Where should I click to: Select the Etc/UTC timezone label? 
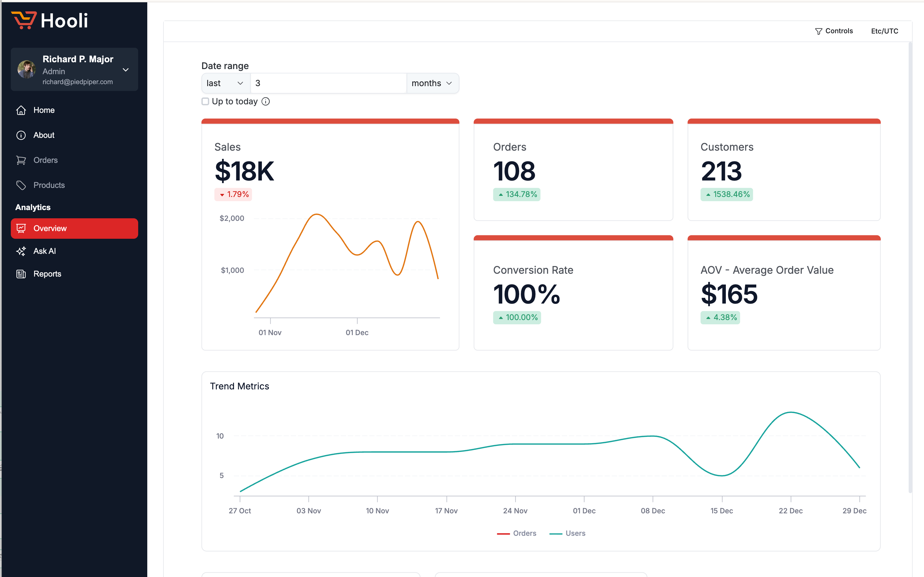(884, 31)
